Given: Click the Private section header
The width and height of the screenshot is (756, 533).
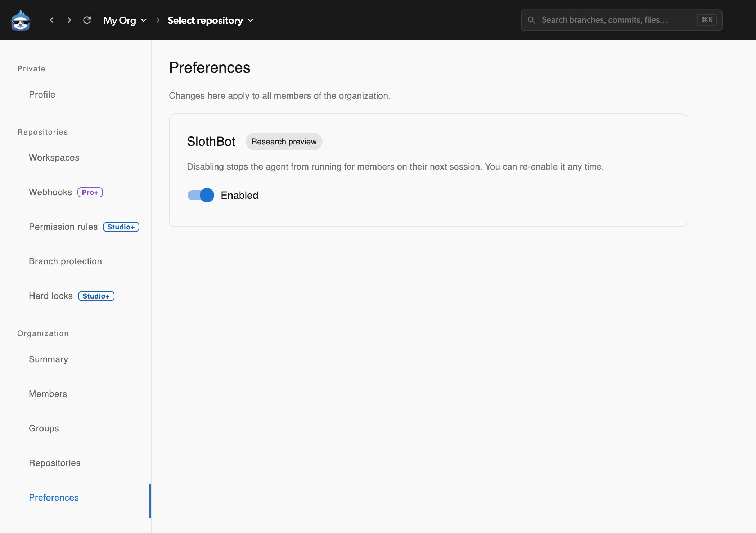Looking at the screenshot, I should (x=31, y=68).
